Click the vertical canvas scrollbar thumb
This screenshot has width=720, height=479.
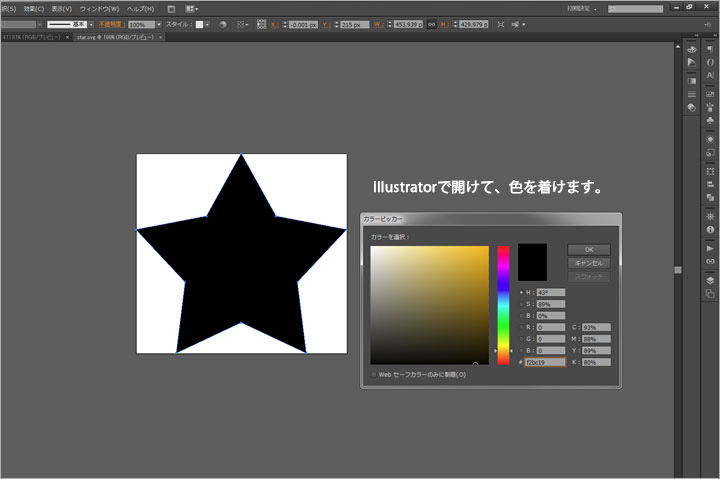click(678, 270)
